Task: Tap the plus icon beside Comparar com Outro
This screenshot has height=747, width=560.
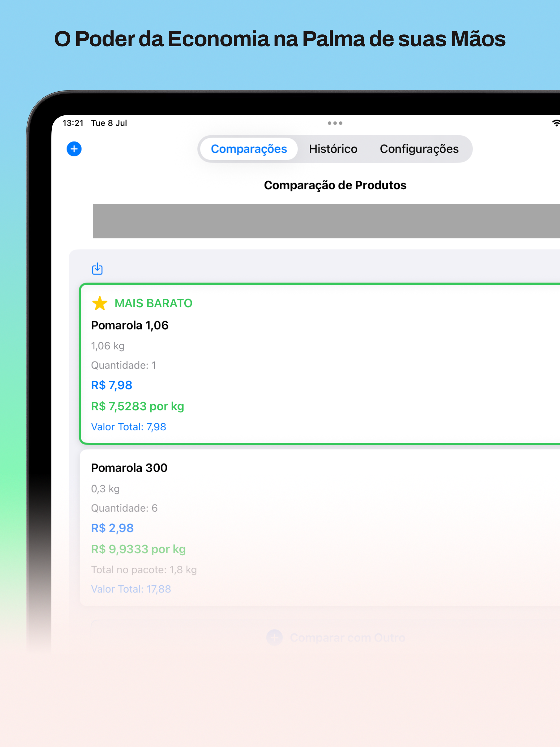Action: [x=274, y=638]
